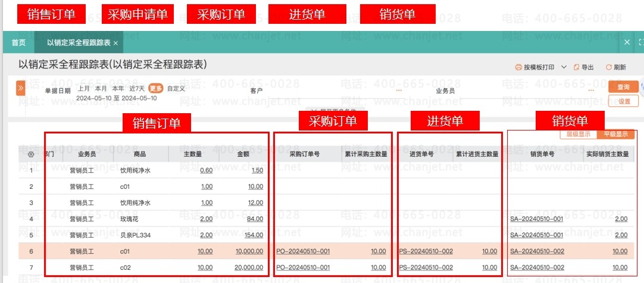Expand the orange double-arrow side panel
Screen dimensions: 644x283
click(x=20, y=88)
